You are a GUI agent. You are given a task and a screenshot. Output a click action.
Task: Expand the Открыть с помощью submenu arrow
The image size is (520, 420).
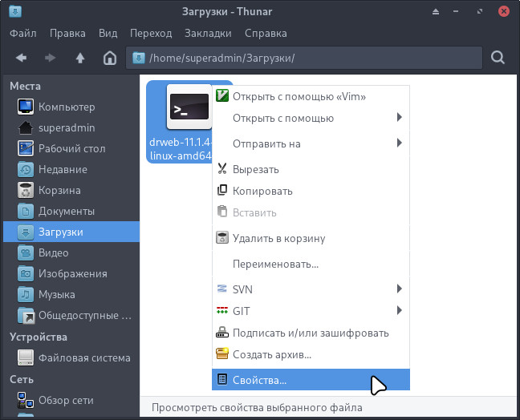point(400,117)
